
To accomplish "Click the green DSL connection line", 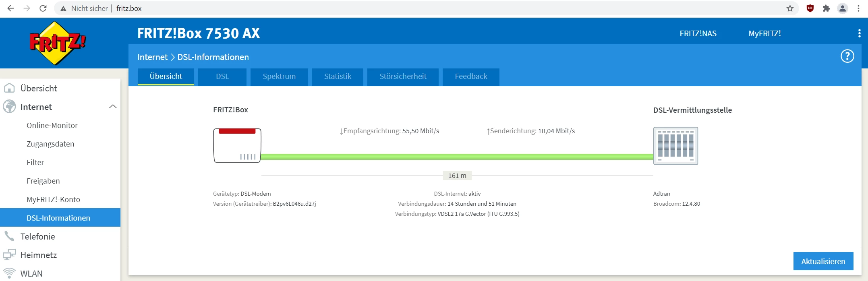I will (x=457, y=157).
